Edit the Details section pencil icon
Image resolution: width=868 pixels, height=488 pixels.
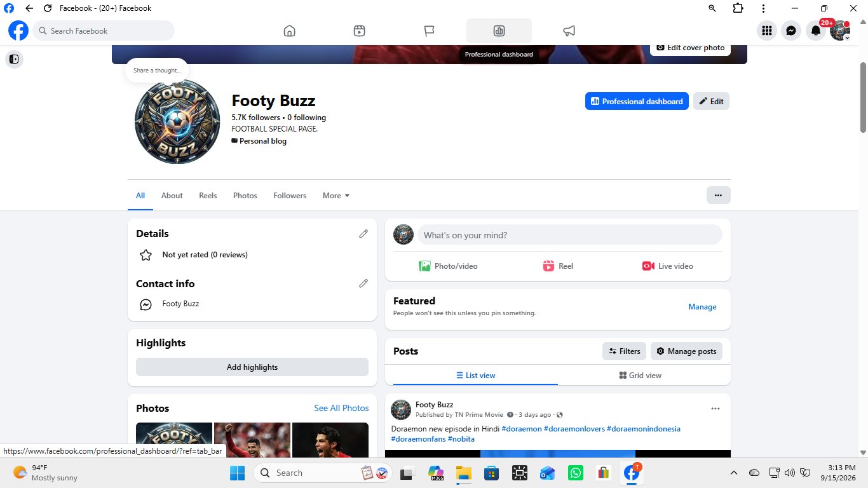point(363,234)
